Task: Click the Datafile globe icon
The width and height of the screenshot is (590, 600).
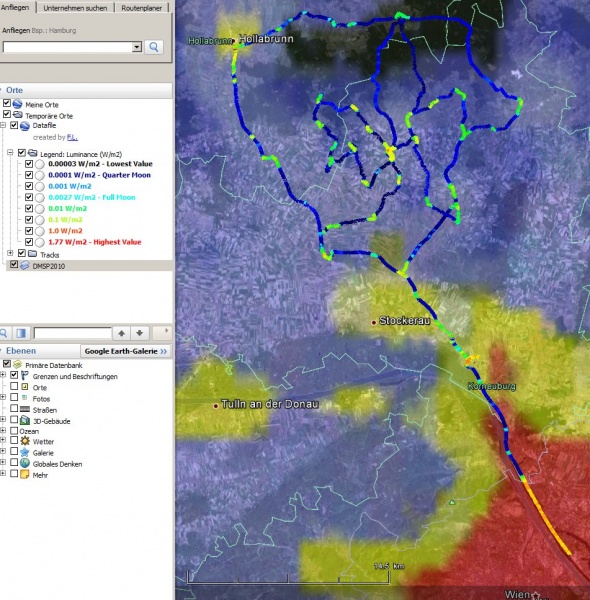Action: click(x=25, y=126)
